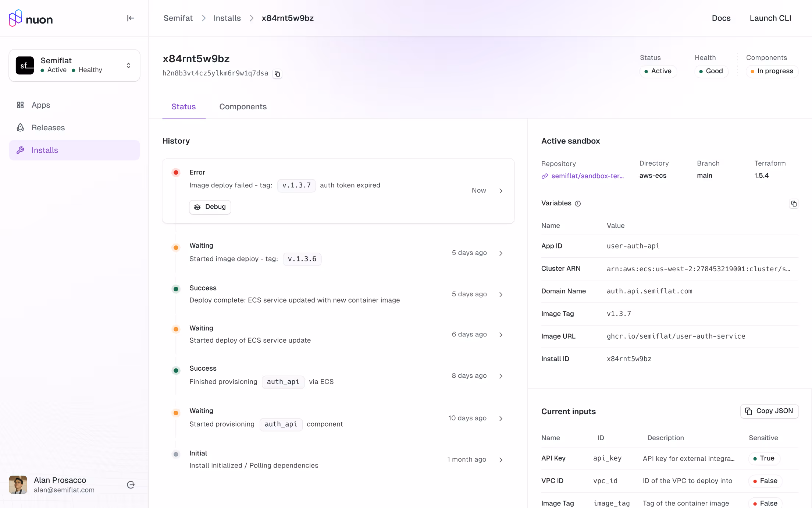This screenshot has width=812, height=508.
Task: Click the vpc_id ID cell
Action: coord(605,481)
